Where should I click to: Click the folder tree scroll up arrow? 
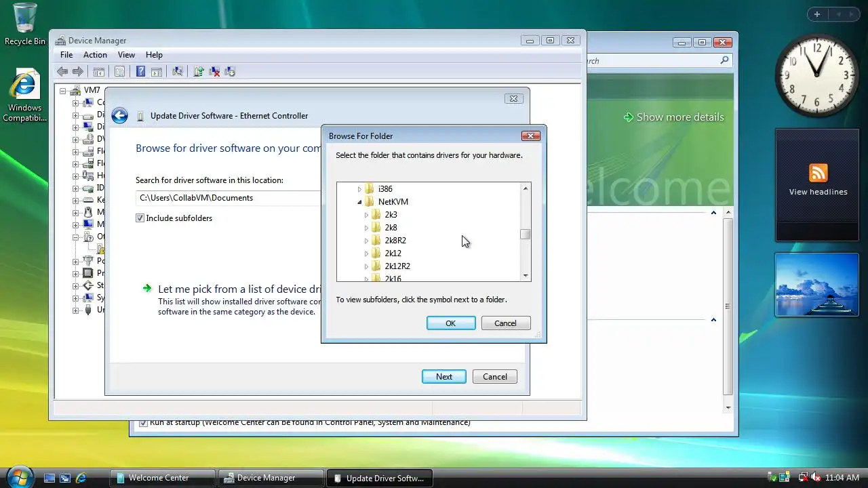(526, 188)
